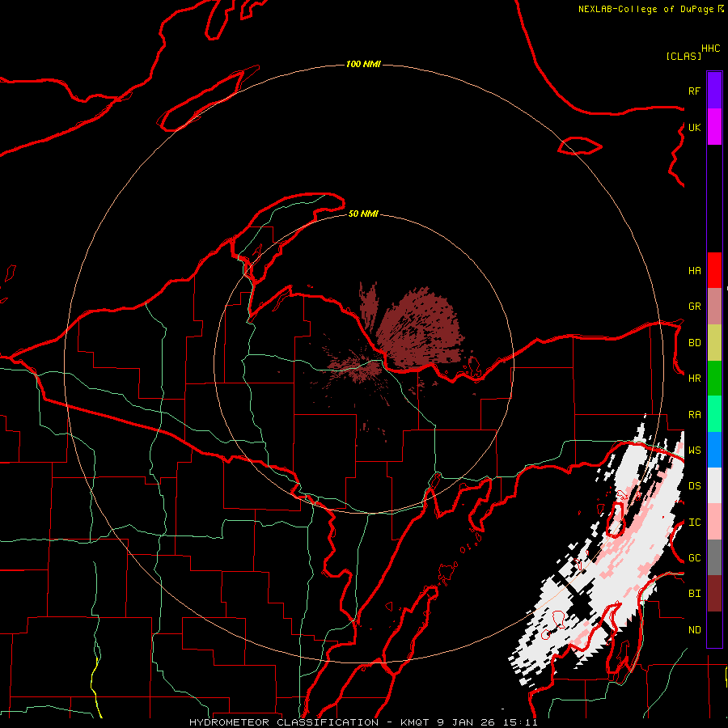This screenshot has width=728, height=728.
Task: Click the BI legend label
Action: point(694,594)
